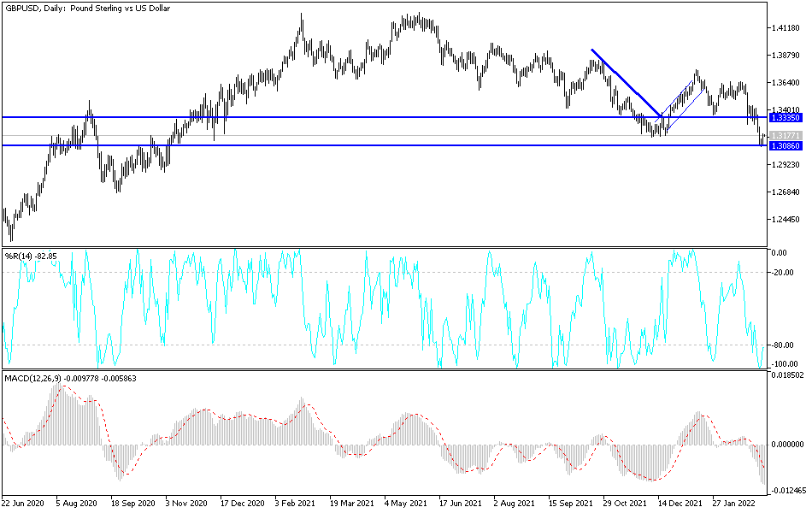This screenshot has width=812, height=513.
Task: Click the -20.00 dashed level in %R panel
Action: [342, 272]
